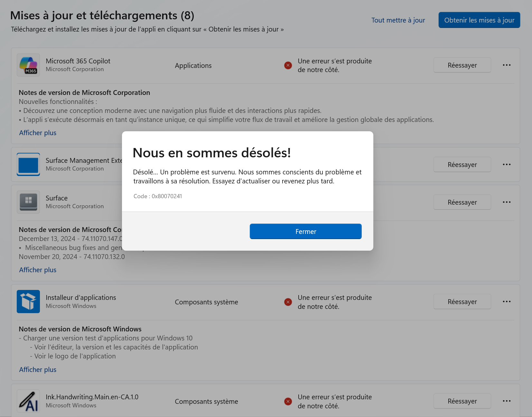The height and width of the screenshot is (417, 532).
Task: Click the Microsoft 365 Copilot app name
Action: pos(78,61)
